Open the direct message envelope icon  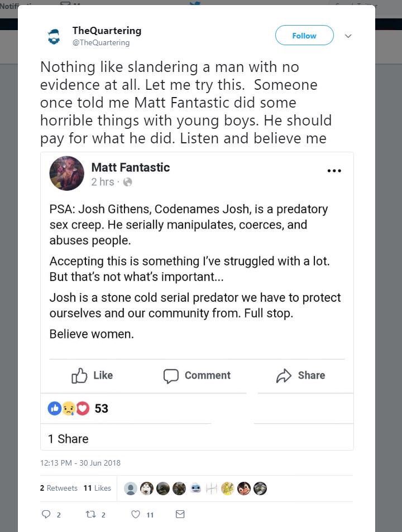tap(180, 514)
